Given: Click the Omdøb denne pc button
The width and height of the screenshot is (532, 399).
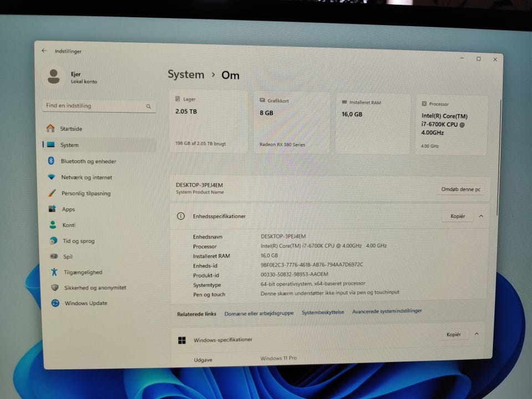Looking at the screenshot, I should click(x=461, y=190).
